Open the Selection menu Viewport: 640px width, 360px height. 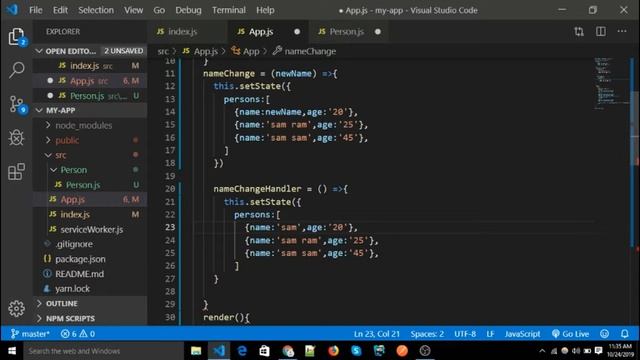96,10
